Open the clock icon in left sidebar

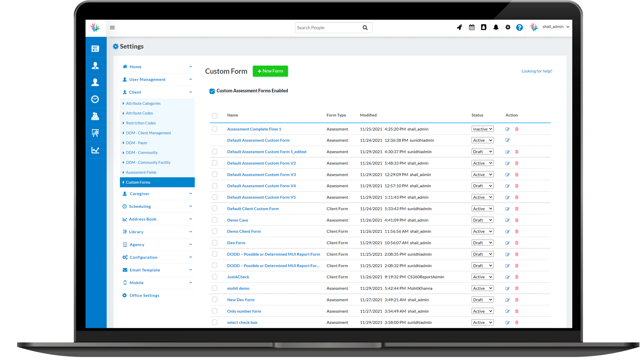point(95,99)
